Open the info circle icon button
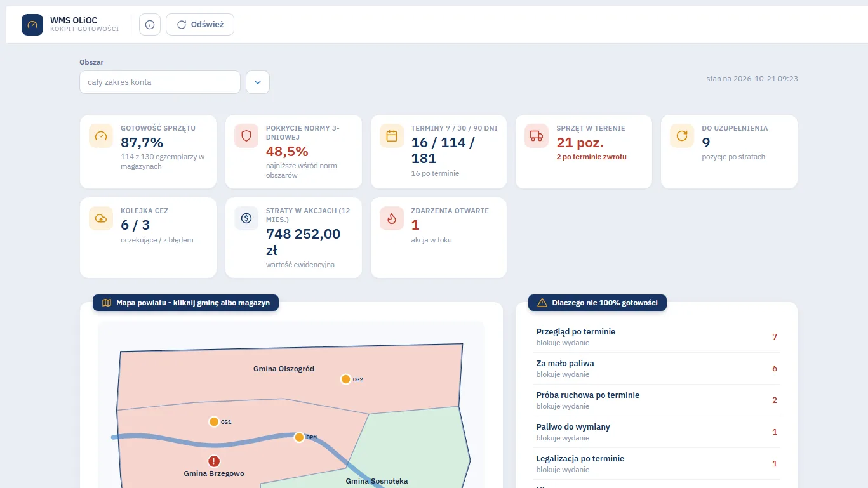The image size is (868, 488). pyautogui.click(x=150, y=25)
